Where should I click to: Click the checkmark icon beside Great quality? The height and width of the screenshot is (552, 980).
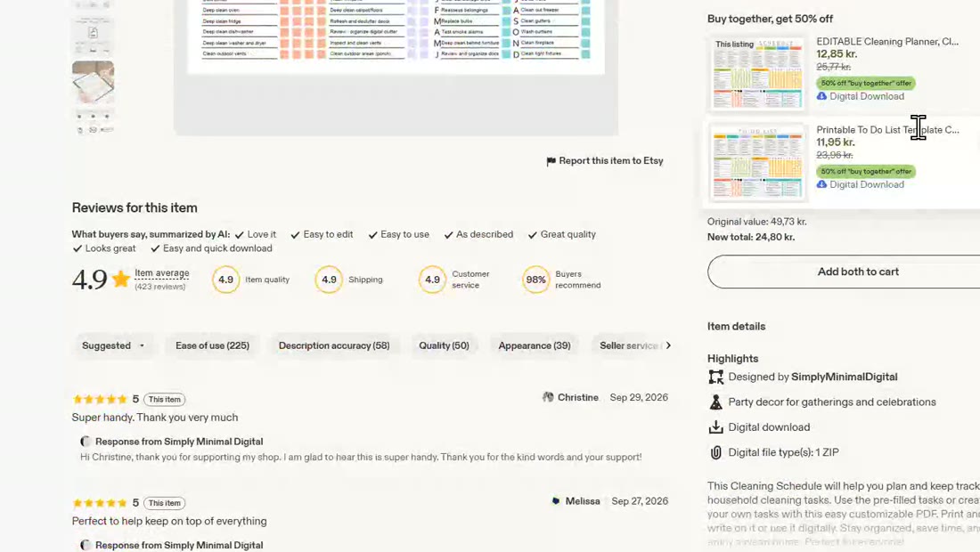tap(533, 235)
